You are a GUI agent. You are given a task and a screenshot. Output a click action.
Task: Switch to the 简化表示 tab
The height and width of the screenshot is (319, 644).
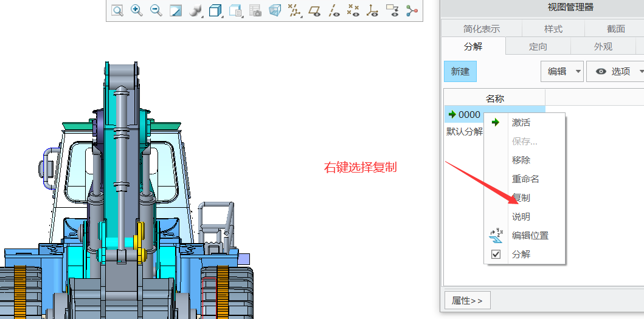(x=482, y=29)
